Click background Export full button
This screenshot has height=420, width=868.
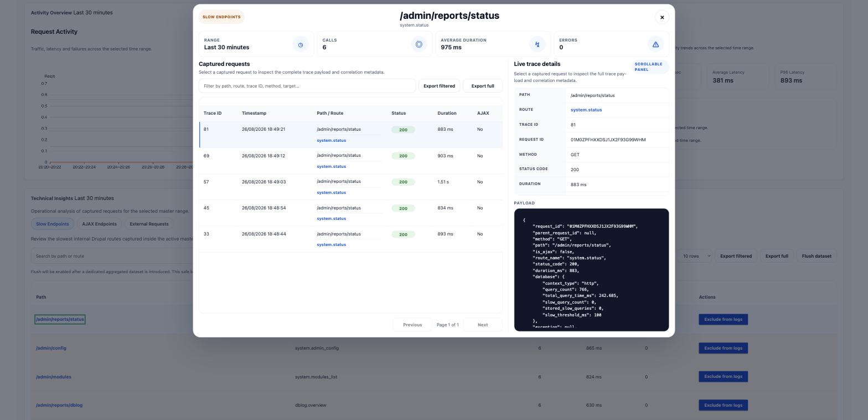click(777, 256)
